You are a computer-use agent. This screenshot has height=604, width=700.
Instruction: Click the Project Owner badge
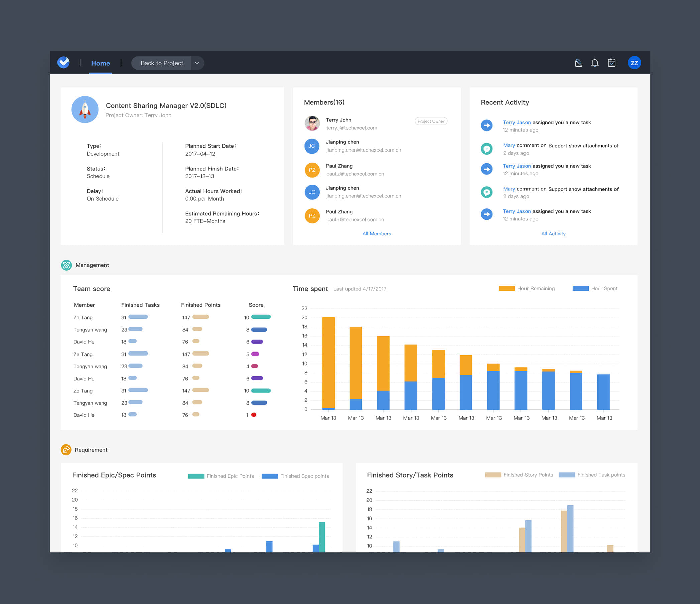[x=431, y=121]
